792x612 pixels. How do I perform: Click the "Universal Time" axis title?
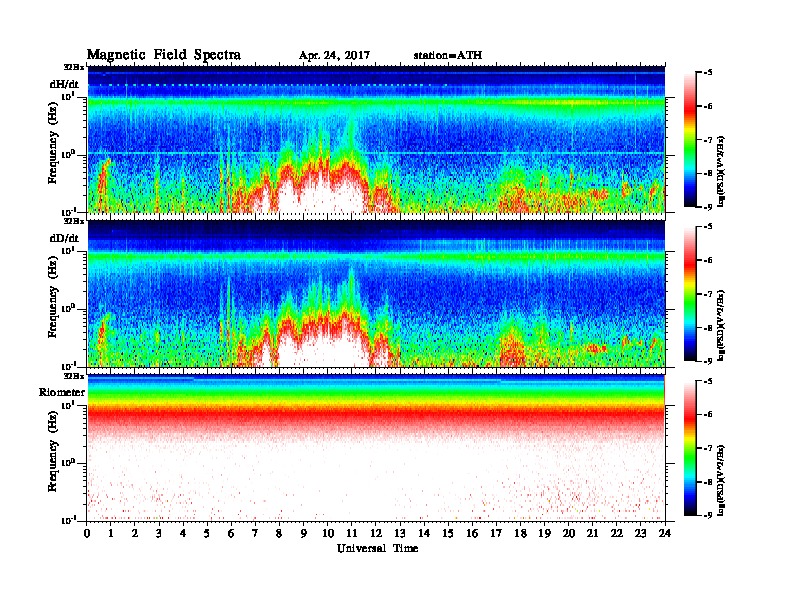pos(377,548)
